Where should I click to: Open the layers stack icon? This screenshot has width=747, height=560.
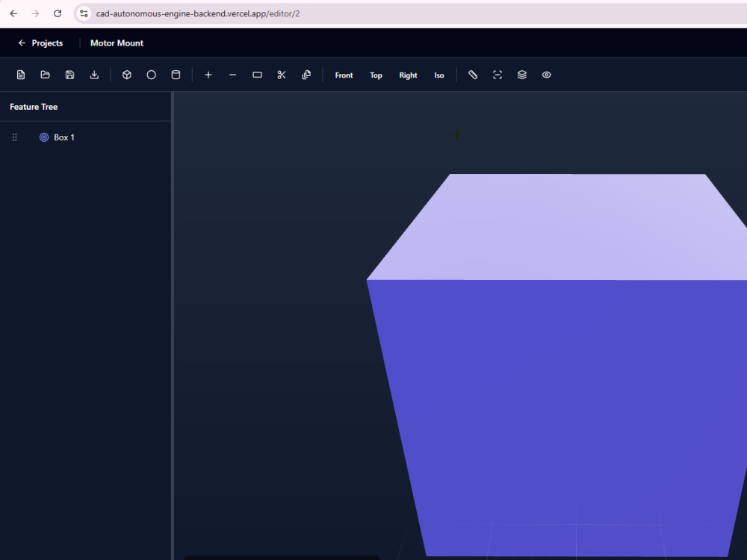(522, 75)
